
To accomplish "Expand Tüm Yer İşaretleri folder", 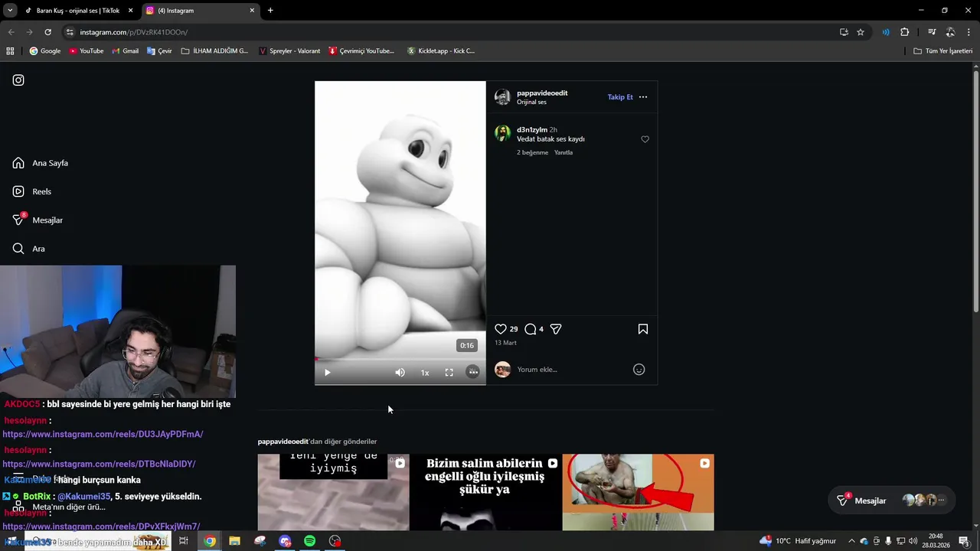I will (x=943, y=51).
